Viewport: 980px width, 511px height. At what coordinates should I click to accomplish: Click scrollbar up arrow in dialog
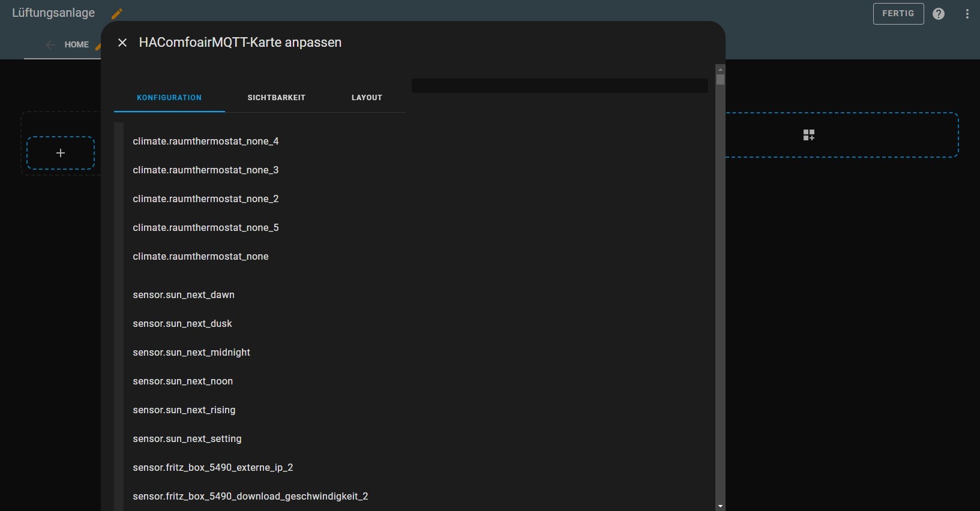pyautogui.click(x=721, y=70)
